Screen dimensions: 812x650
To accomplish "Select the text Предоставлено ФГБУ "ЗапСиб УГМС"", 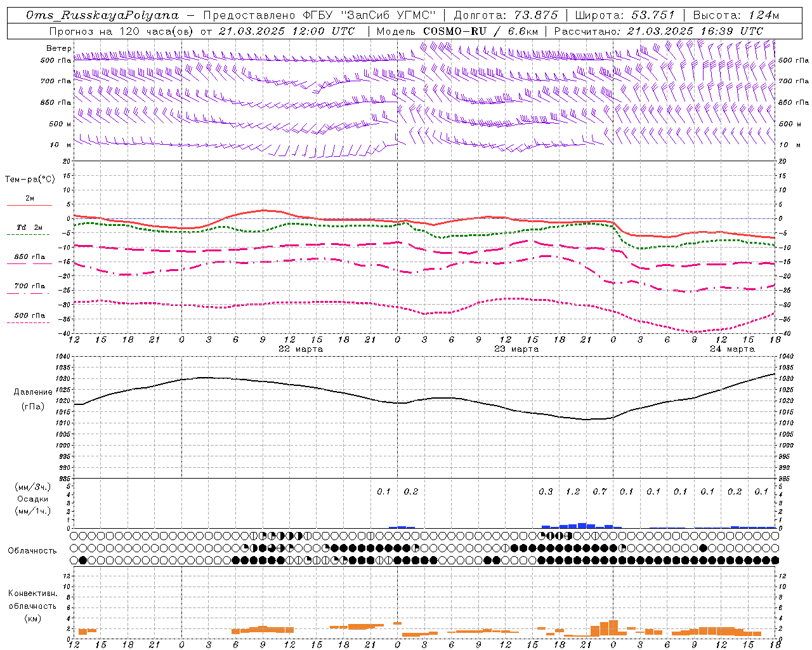I will click(319, 15).
